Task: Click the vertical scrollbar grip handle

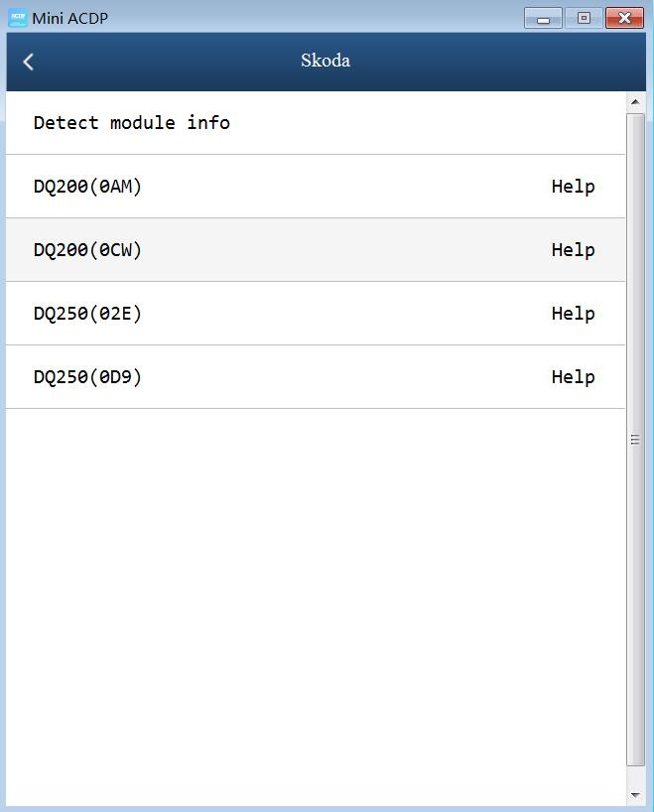Action: [x=635, y=440]
